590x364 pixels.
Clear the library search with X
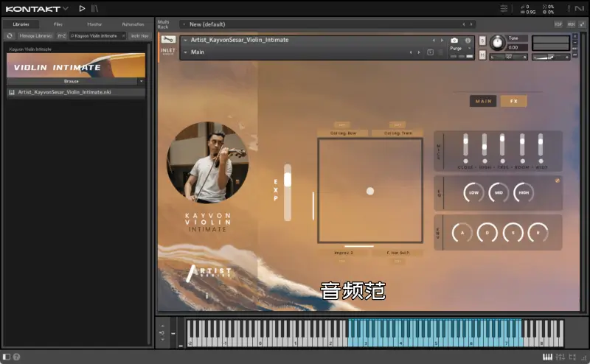click(123, 35)
